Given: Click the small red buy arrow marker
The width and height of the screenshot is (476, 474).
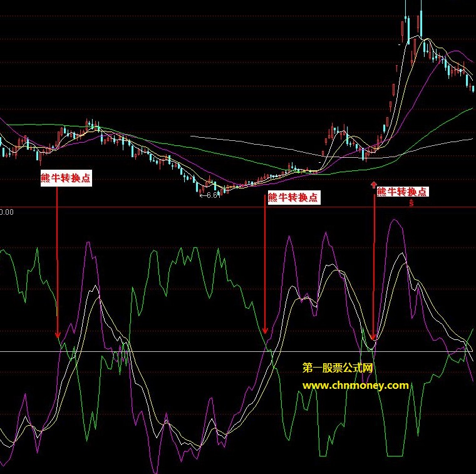Looking at the screenshot, I should pyautogui.click(x=374, y=185).
